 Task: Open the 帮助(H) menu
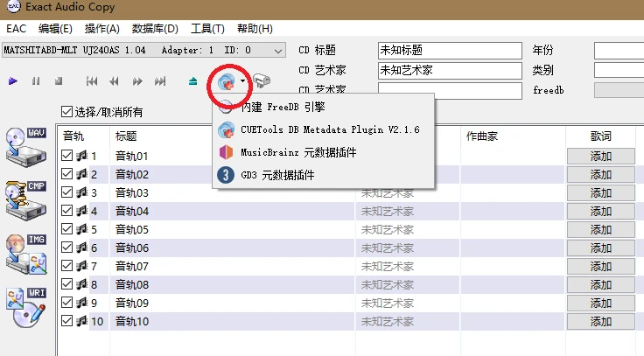(255, 29)
